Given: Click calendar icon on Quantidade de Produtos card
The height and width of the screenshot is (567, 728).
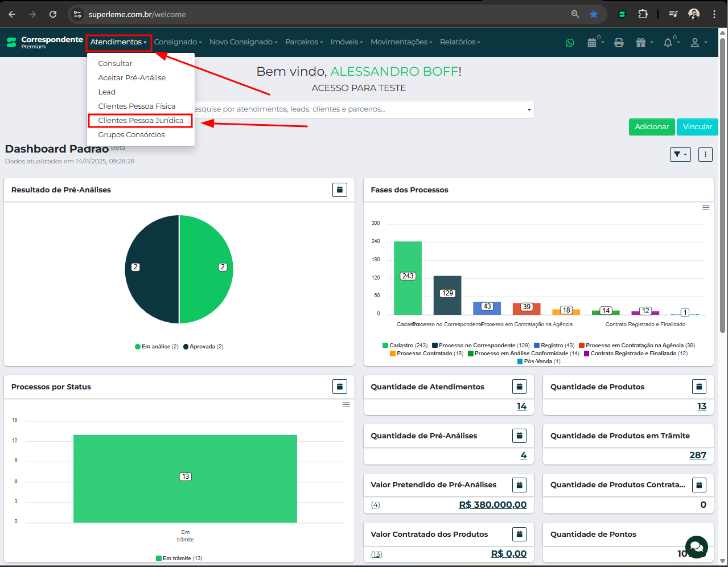Looking at the screenshot, I should (x=699, y=387).
